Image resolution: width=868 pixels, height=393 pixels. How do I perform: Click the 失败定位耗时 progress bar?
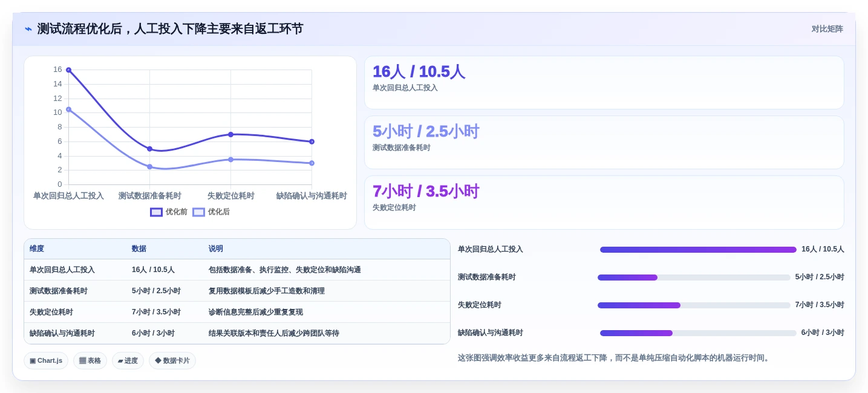coord(694,305)
